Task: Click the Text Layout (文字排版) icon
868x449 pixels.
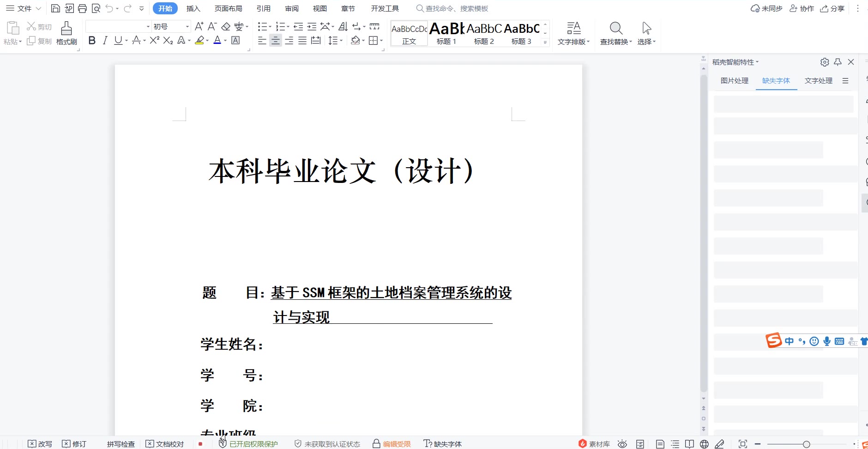Action: tap(573, 33)
